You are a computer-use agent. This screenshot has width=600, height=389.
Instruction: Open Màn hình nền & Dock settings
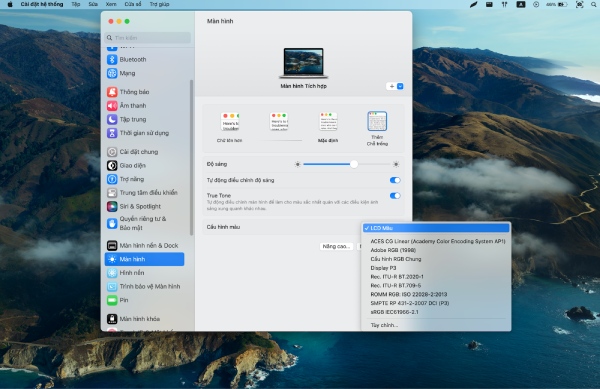click(144, 246)
